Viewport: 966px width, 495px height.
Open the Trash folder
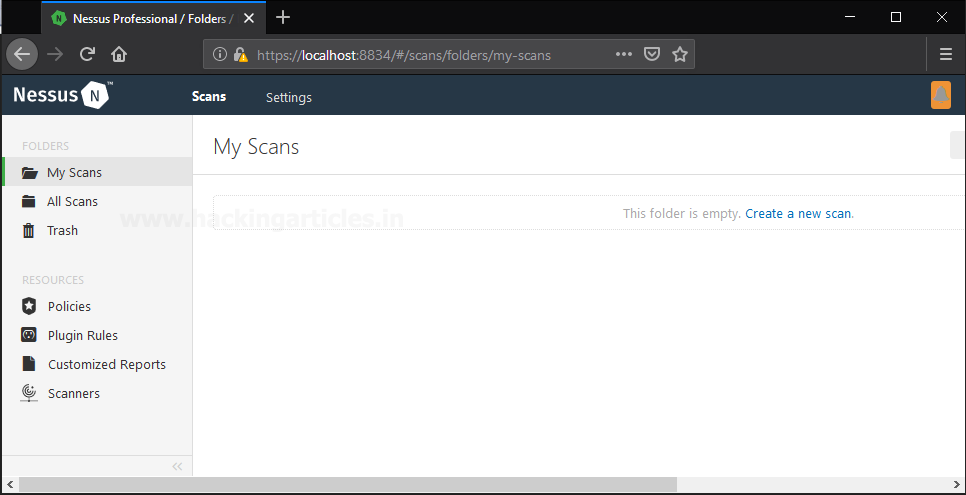pos(97,231)
